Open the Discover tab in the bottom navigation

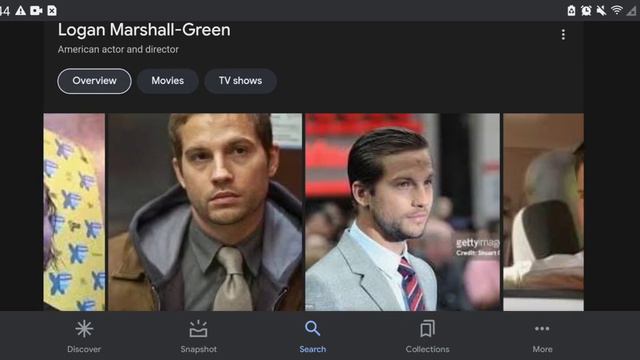tap(84, 337)
